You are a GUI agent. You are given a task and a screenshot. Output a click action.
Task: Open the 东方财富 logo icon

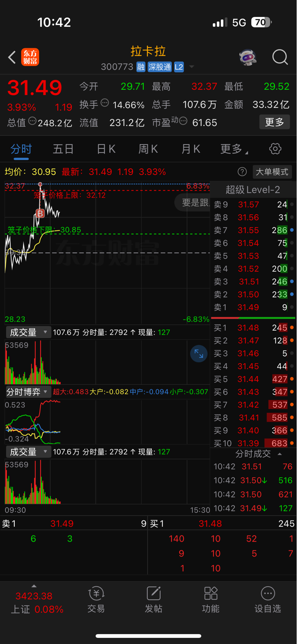[30, 58]
